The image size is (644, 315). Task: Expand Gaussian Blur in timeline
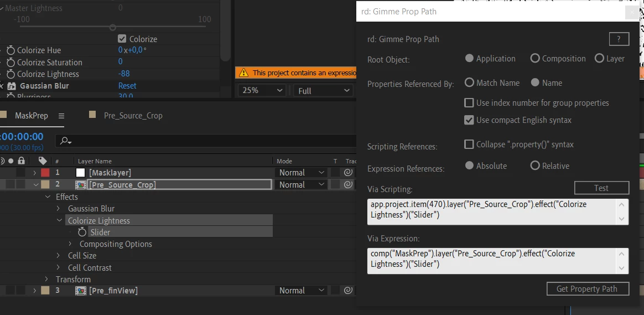[x=58, y=209]
